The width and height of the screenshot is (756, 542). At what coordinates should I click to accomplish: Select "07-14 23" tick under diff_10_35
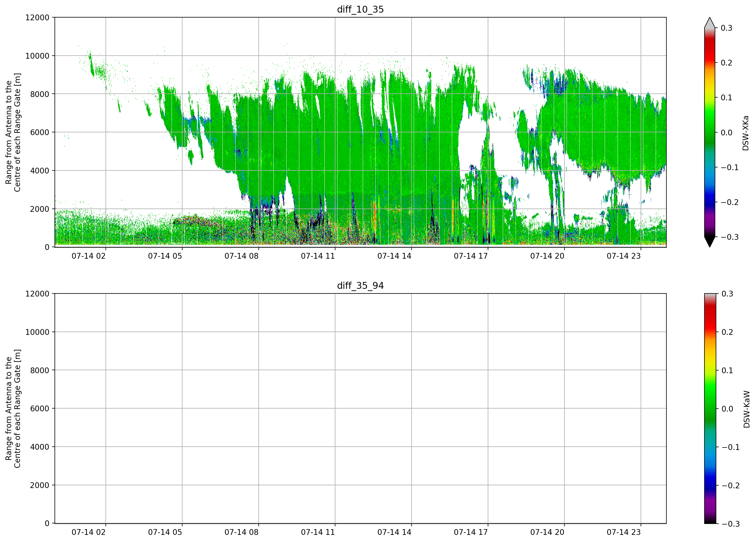(x=624, y=256)
